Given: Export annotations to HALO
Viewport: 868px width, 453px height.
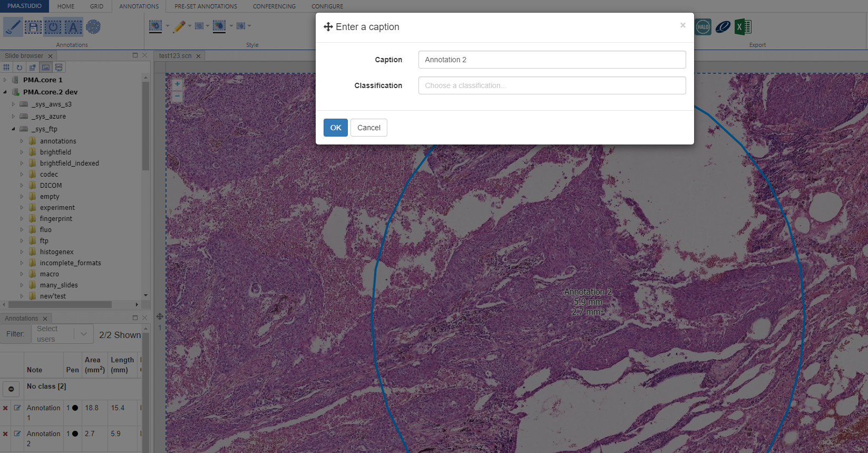Looking at the screenshot, I should click(703, 27).
